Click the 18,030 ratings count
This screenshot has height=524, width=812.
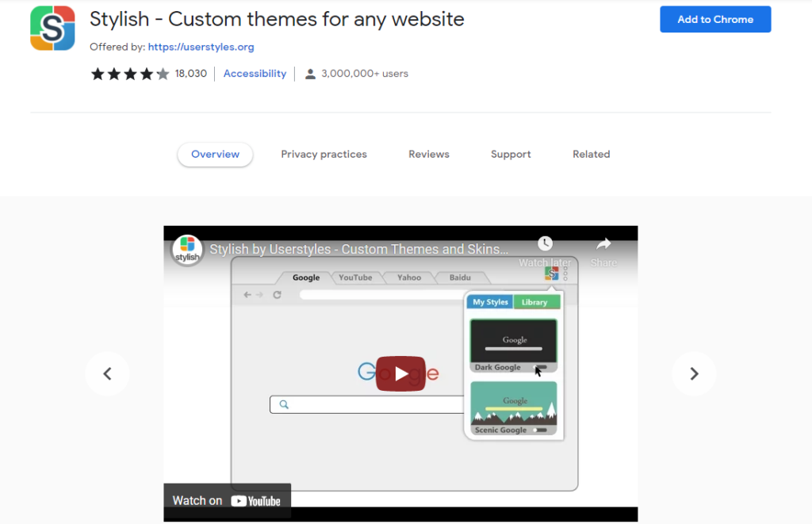(x=190, y=74)
